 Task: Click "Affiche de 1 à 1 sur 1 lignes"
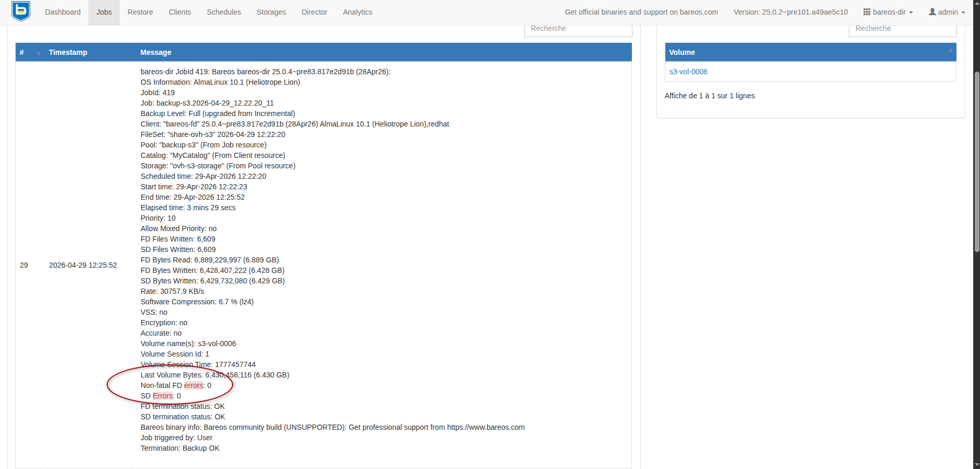[x=710, y=96]
